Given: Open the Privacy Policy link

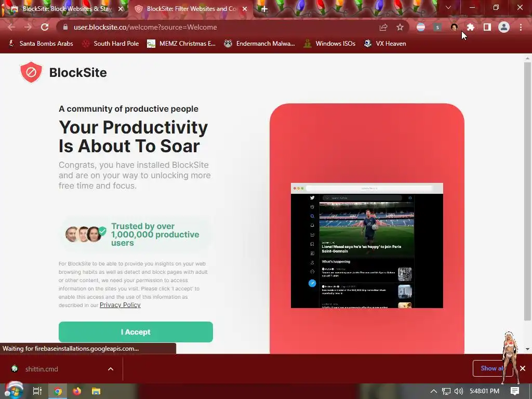Looking at the screenshot, I should point(120,304).
